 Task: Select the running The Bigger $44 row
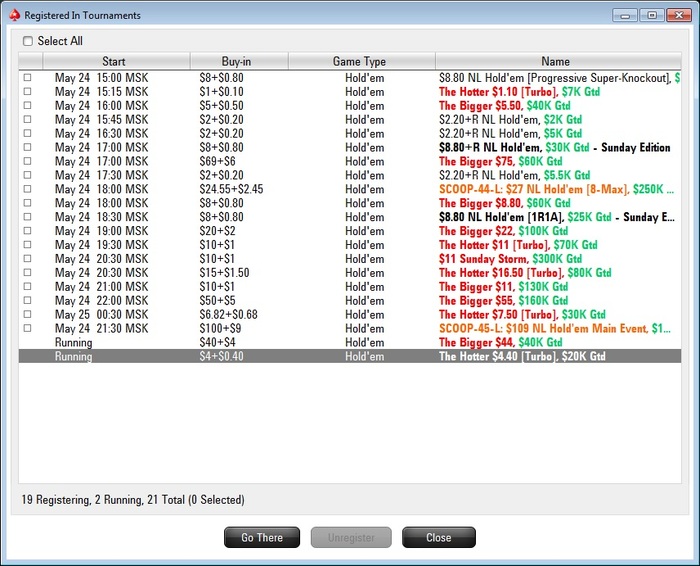click(x=350, y=342)
